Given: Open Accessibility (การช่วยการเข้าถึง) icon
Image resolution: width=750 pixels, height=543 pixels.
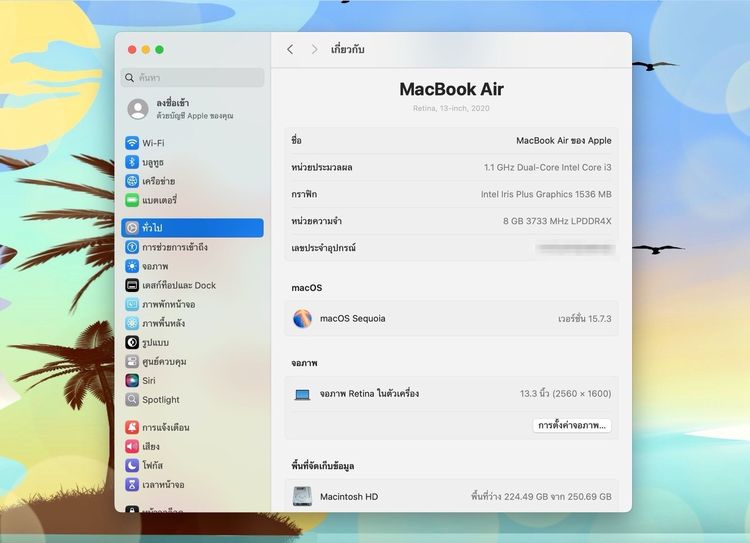Looking at the screenshot, I should click(x=132, y=247).
